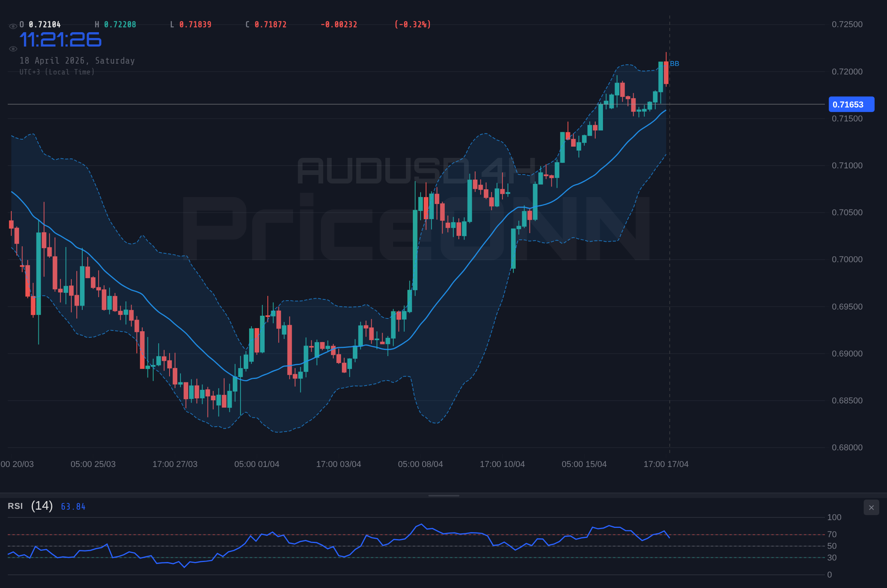The image size is (887, 588).
Task: Click the high price 0.72208
Action: pos(120,24)
